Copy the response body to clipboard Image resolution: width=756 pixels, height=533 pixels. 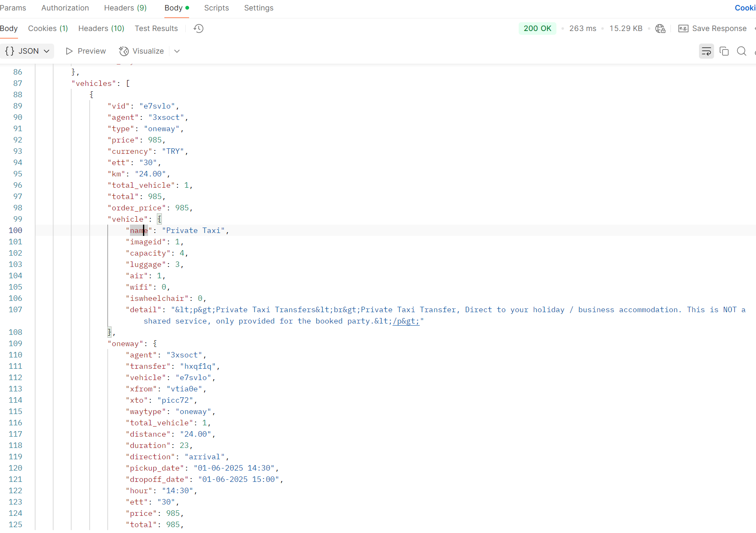724,51
